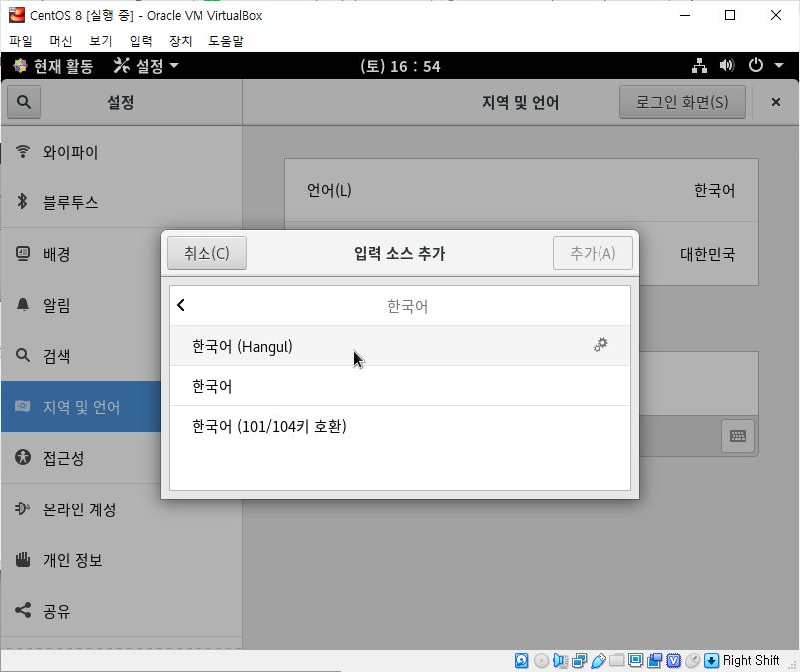The height and width of the screenshot is (672, 800).
Task: Open the 장치 menu
Action: point(180,40)
